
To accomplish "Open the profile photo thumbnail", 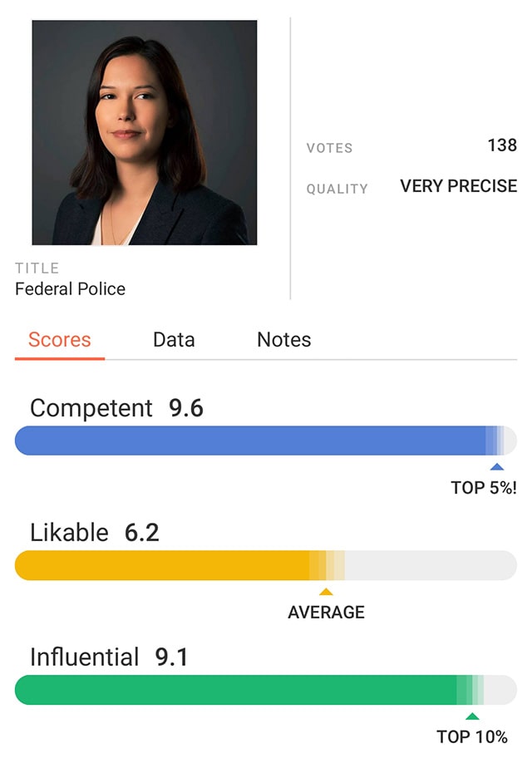I will [145, 133].
